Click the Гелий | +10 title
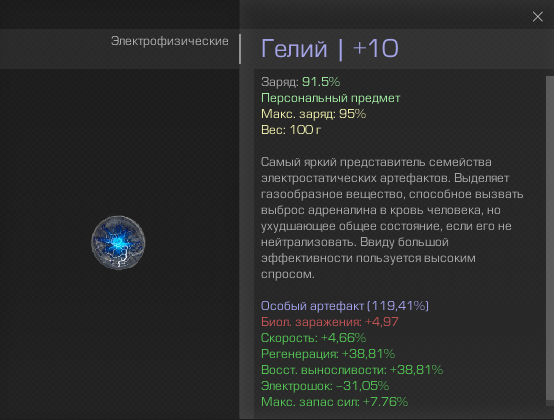Screen dimensions: 554x420 click(330, 48)
